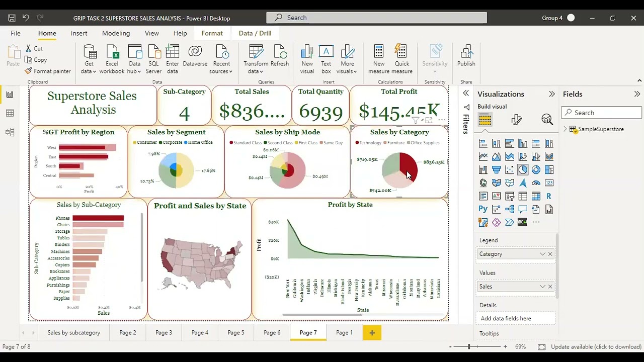The height and width of the screenshot is (362, 644).
Task: Expand the Filters pane
Action: [x=466, y=94]
